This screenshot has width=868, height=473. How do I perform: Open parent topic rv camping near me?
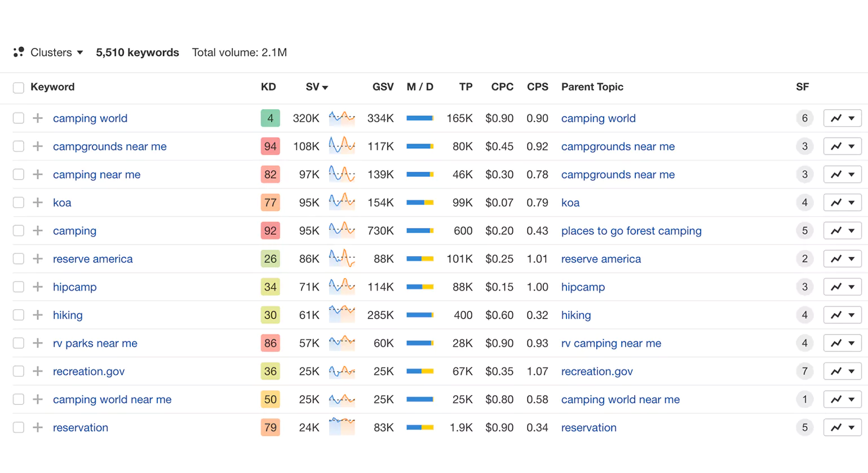(x=611, y=343)
